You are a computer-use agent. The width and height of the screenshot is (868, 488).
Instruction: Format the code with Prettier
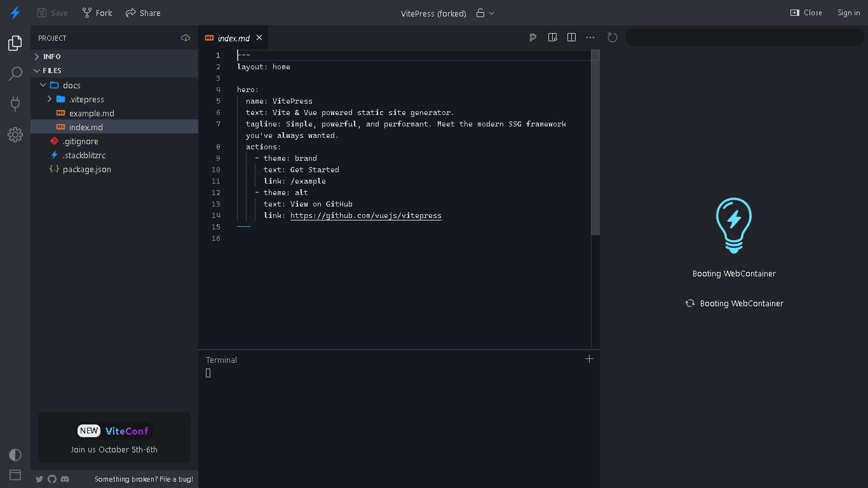532,37
